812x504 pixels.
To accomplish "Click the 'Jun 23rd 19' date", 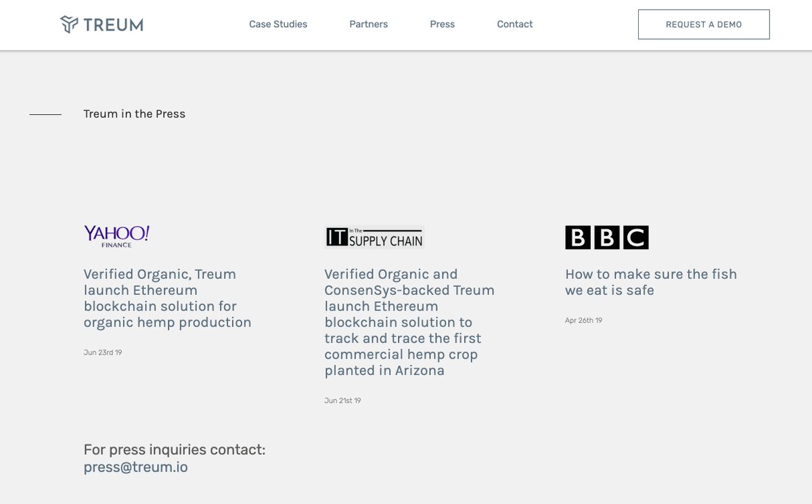I will (x=103, y=352).
